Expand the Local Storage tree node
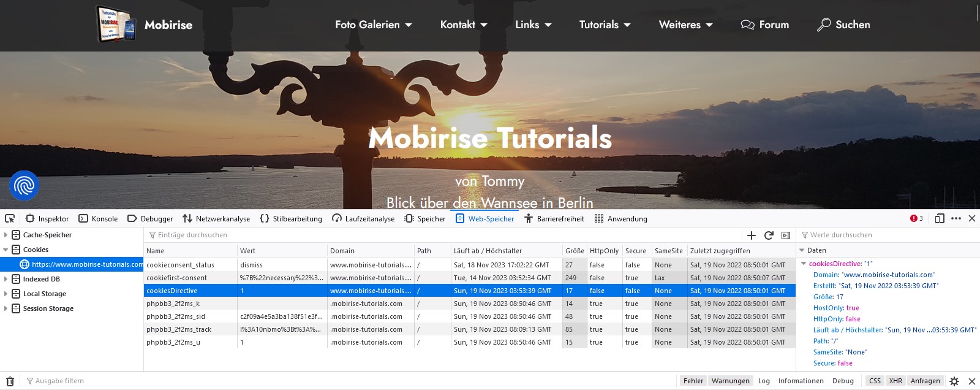The image size is (980, 390). [x=6, y=294]
